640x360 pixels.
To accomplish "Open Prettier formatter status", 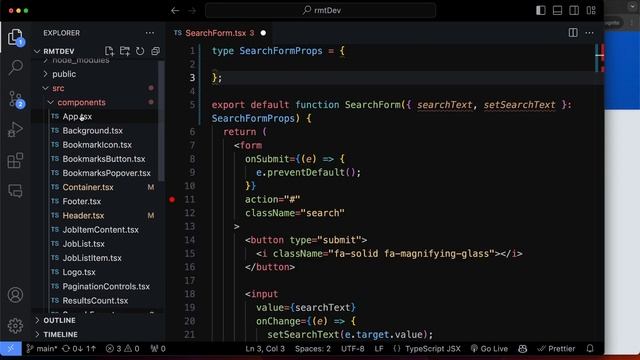I will 556,349.
